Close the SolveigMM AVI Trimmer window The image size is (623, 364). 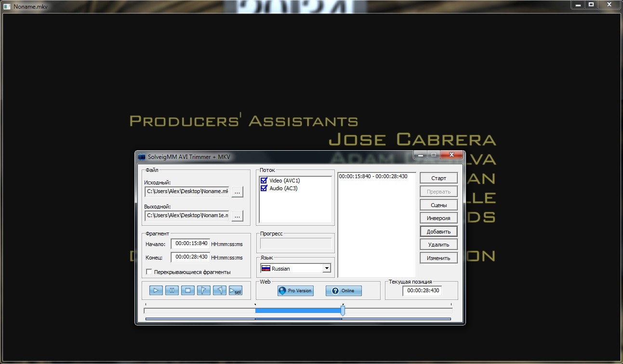(451, 155)
